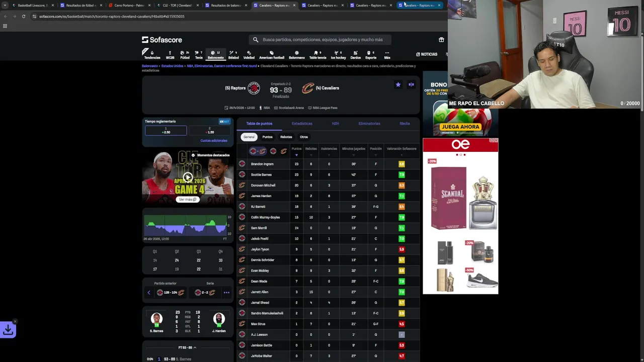Open the Fútbol sport category

[x=185, y=55]
